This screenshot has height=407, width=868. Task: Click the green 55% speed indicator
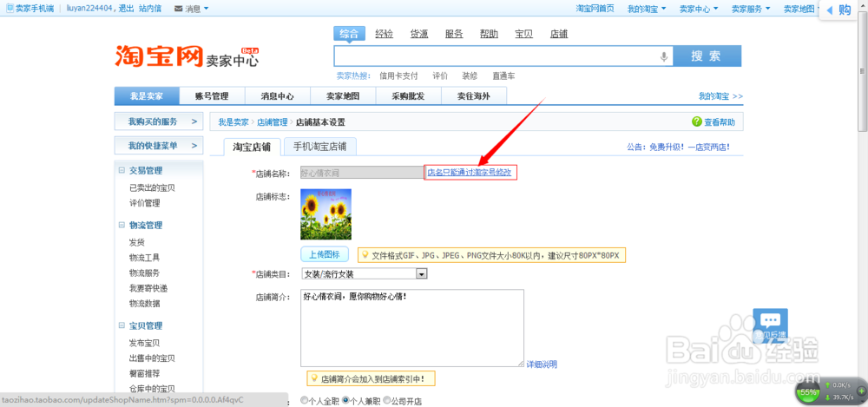coord(808,392)
